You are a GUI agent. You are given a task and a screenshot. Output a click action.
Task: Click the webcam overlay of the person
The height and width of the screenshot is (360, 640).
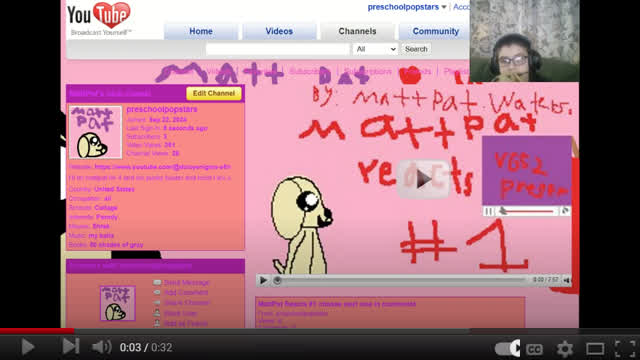click(524, 41)
